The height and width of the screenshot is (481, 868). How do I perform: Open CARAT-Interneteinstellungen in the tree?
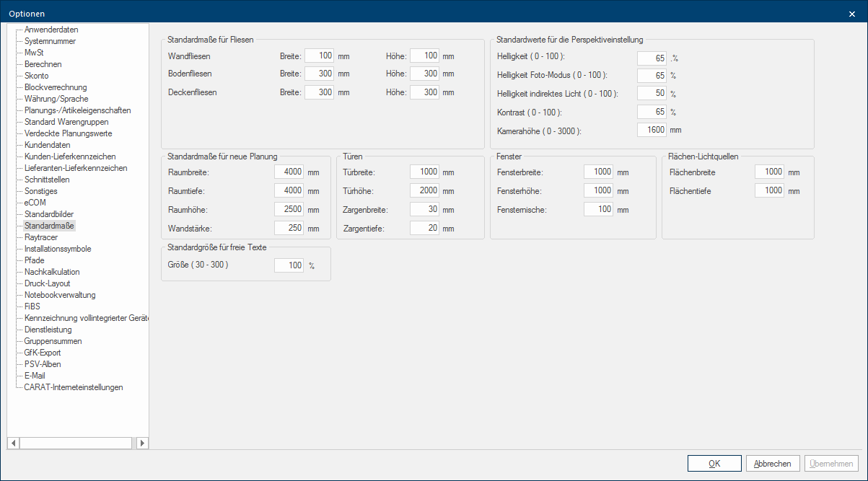click(74, 387)
